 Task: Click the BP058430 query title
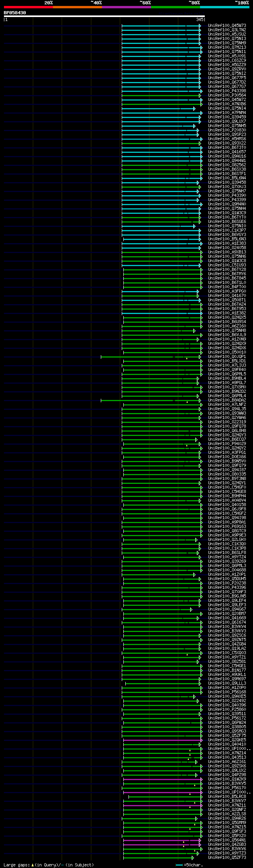(x=15, y=13)
